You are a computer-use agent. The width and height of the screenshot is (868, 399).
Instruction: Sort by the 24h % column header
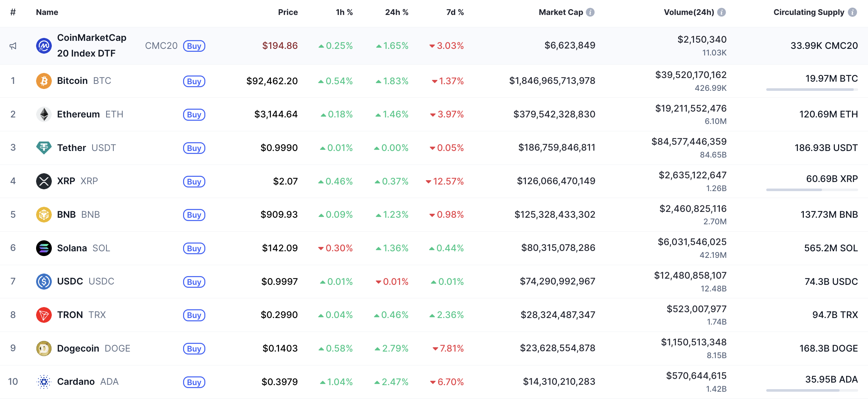(396, 12)
